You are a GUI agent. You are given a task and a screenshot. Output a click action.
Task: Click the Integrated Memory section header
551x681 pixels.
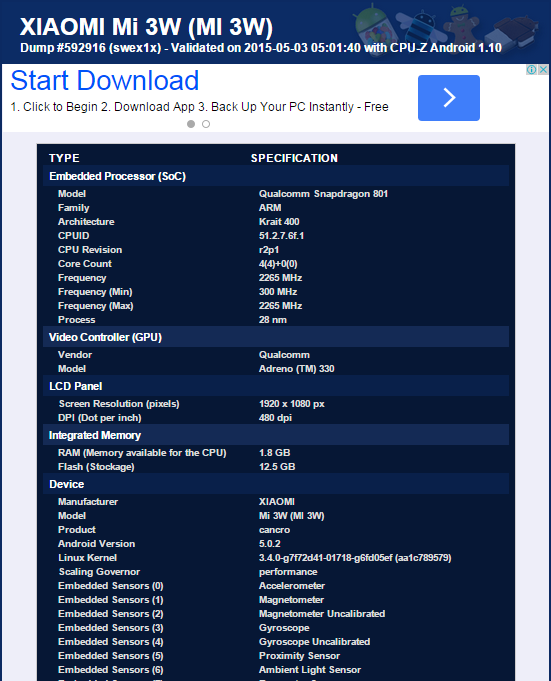point(276,435)
